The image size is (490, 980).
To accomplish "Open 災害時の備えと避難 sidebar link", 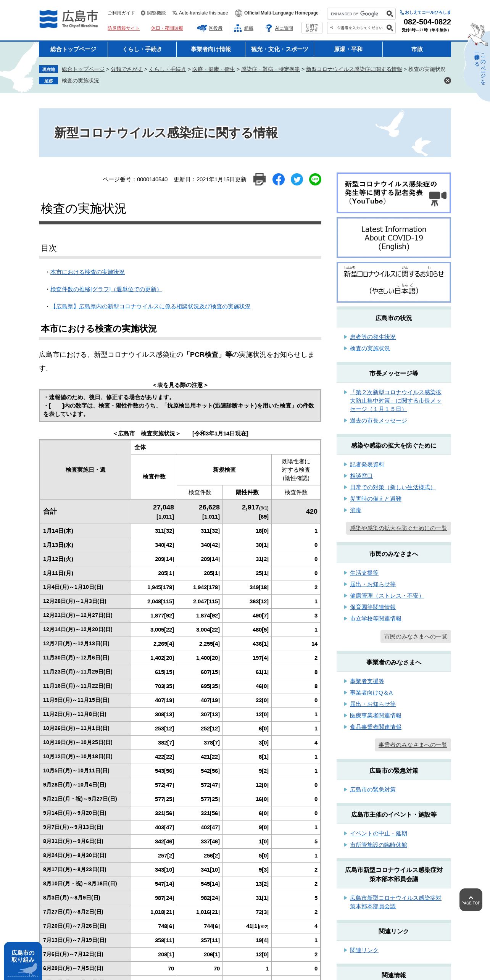I will pyautogui.click(x=376, y=499).
